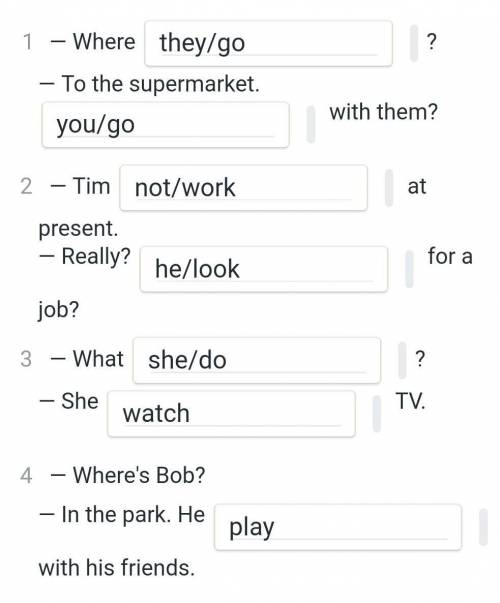Click gray indicator beside 'he/look' field
Screen dimensions: 500x603
tap(410, 269)
